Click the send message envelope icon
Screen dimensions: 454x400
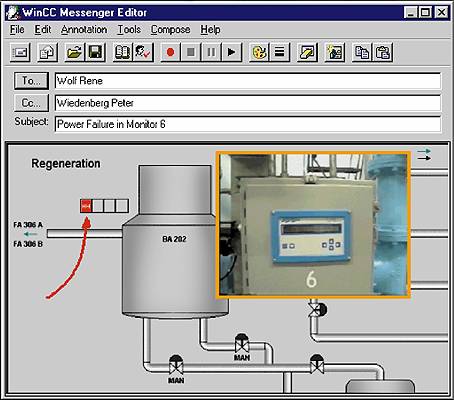click(x=20, y=52)
